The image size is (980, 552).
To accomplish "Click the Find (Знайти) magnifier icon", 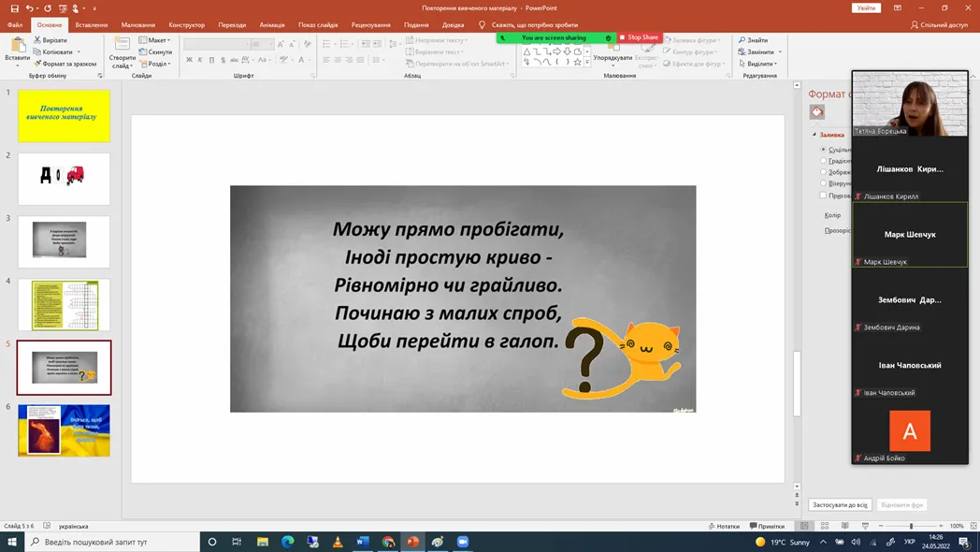I will [742, 40].
